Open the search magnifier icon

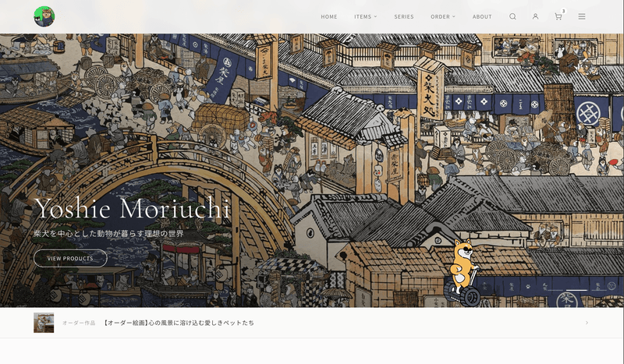[x=512, y=16]
